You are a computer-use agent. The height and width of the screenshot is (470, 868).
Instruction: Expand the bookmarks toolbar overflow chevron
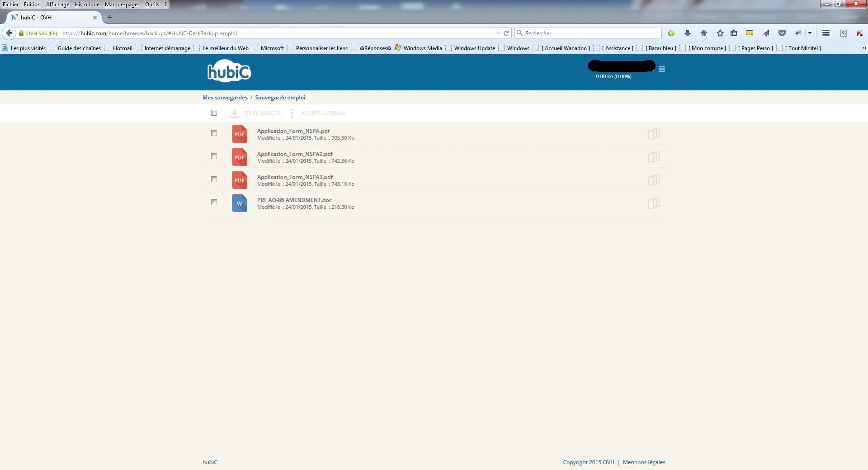coord(864,48)
